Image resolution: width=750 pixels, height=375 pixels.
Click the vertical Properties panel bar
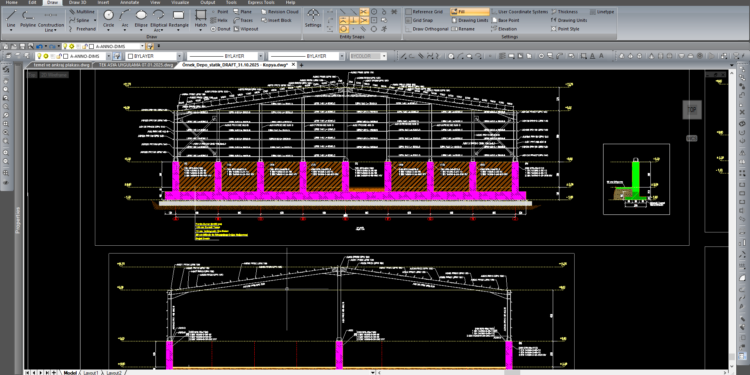[18, 220]
